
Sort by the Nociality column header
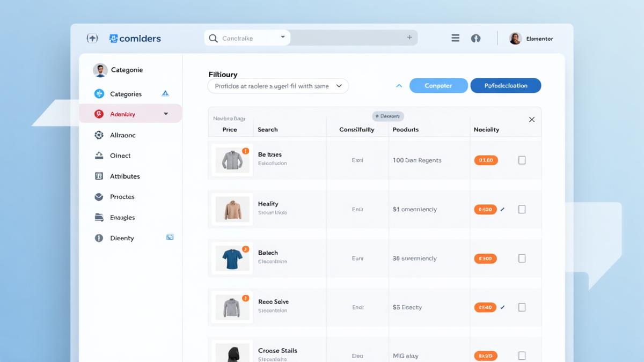point(486,130)
